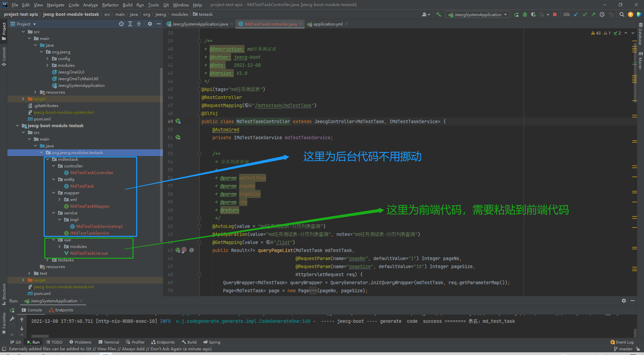Toggle the Database tool window on the right

[x=640, y=34]
